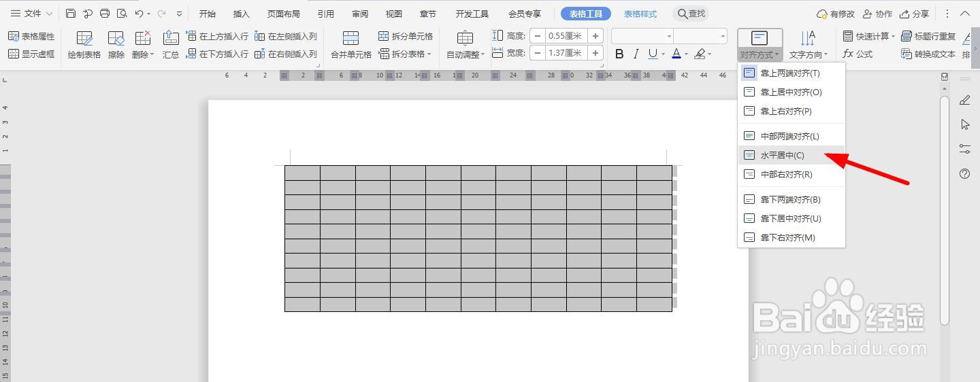Switch to the Insert (插入) tab
This screenshot has width=980, height=382.
pos(242,14)
